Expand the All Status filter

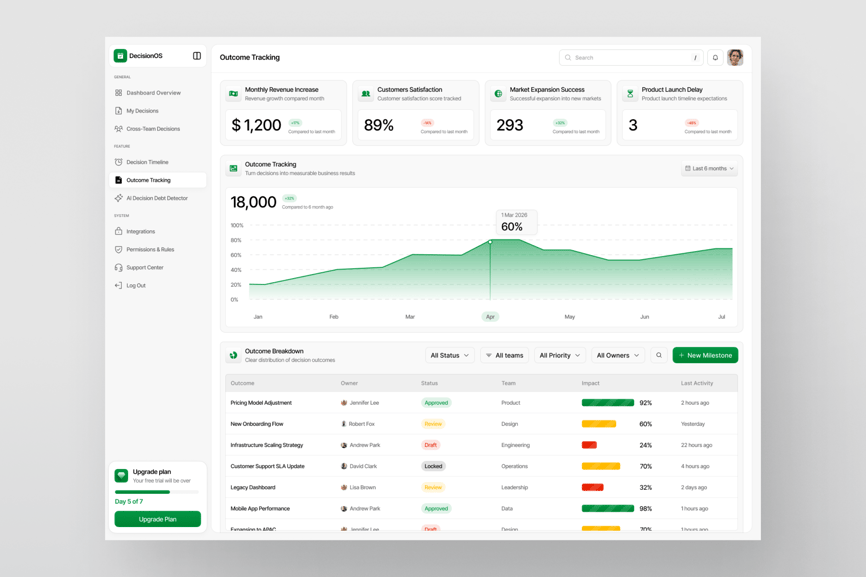tap(449, 355)
